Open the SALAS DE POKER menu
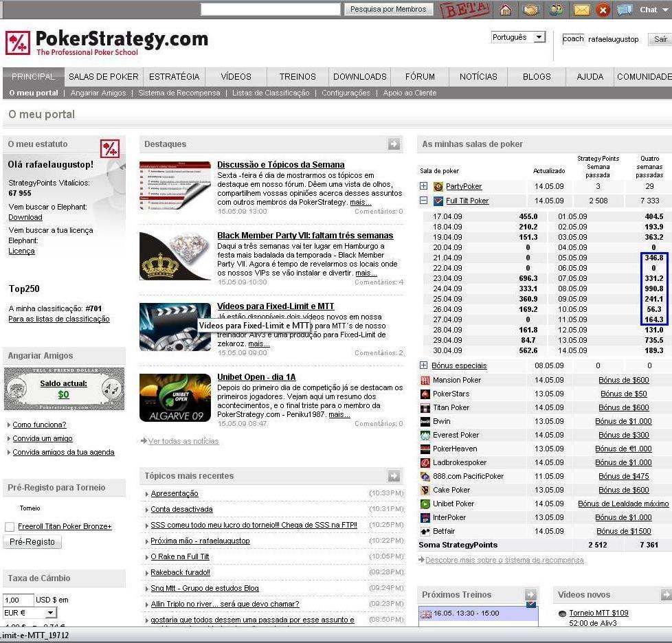Viewport: 672px width, 643px height. pyautogui.click(x=104, y=77)
